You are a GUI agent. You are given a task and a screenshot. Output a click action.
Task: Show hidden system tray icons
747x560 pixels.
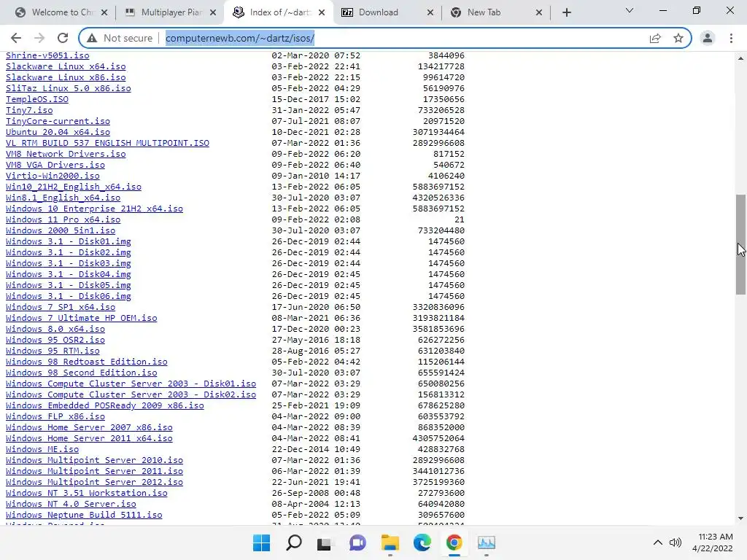click(657, 542)
